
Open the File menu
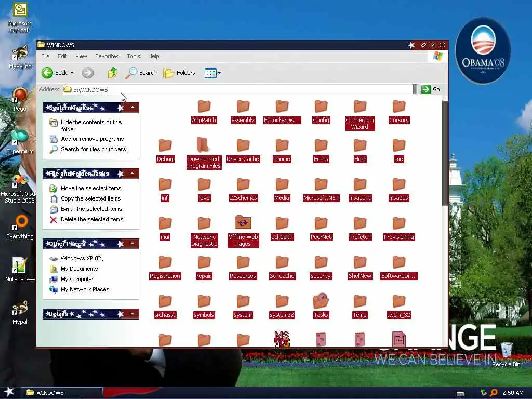[x=45, y=56]
